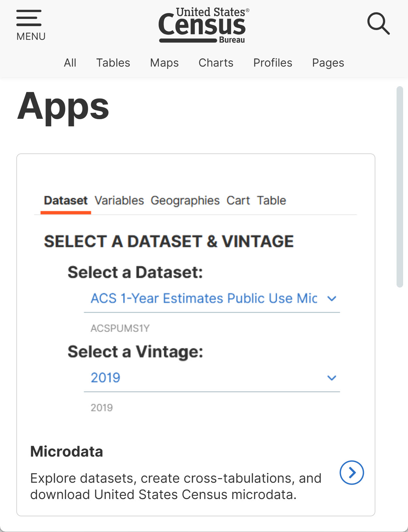Expand the Select a Vintage chevron
Viewport: 408px width, 532px height.
(332, 378)
